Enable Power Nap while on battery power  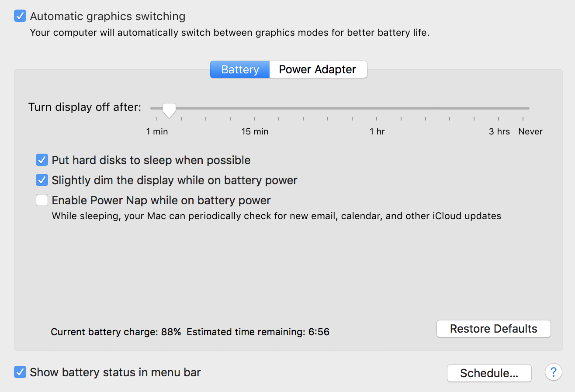pos(42,200)
